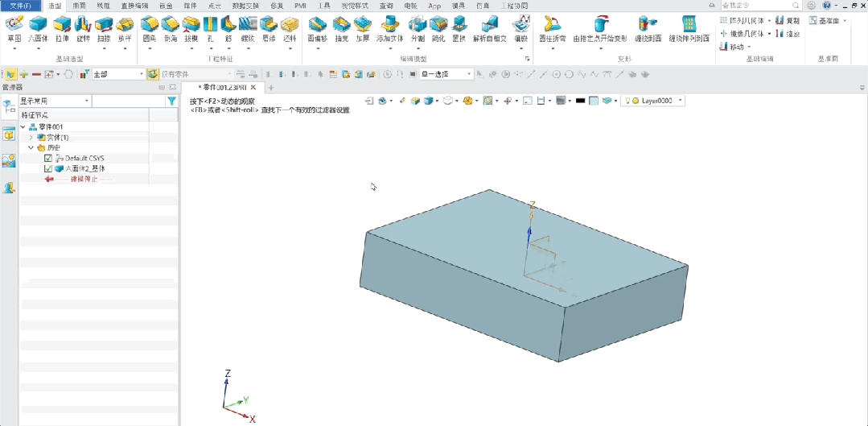868x426 pixels.
Task: Click the black color swatch in view toolbar
Action: pos(580,101)
